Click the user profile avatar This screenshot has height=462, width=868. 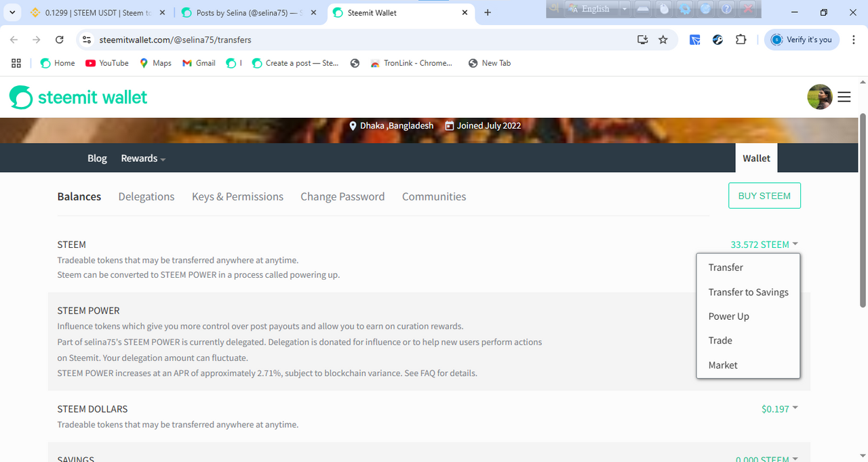point(820,97)
